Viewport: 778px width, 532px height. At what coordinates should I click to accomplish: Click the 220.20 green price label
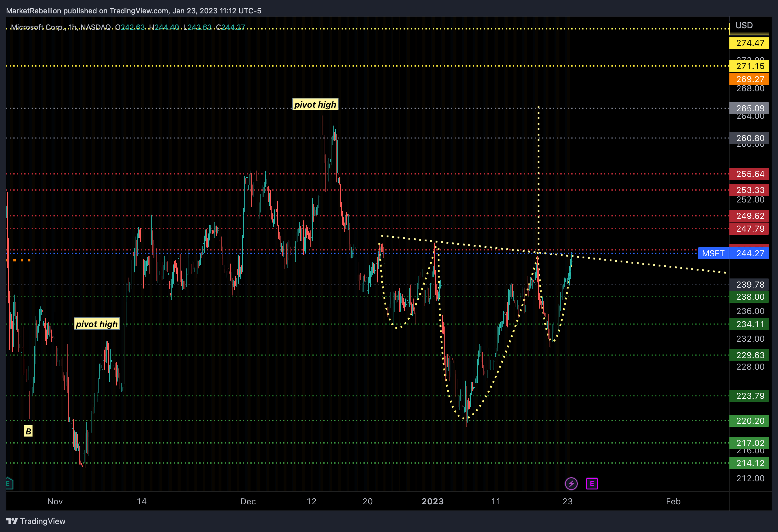[749, 420]
